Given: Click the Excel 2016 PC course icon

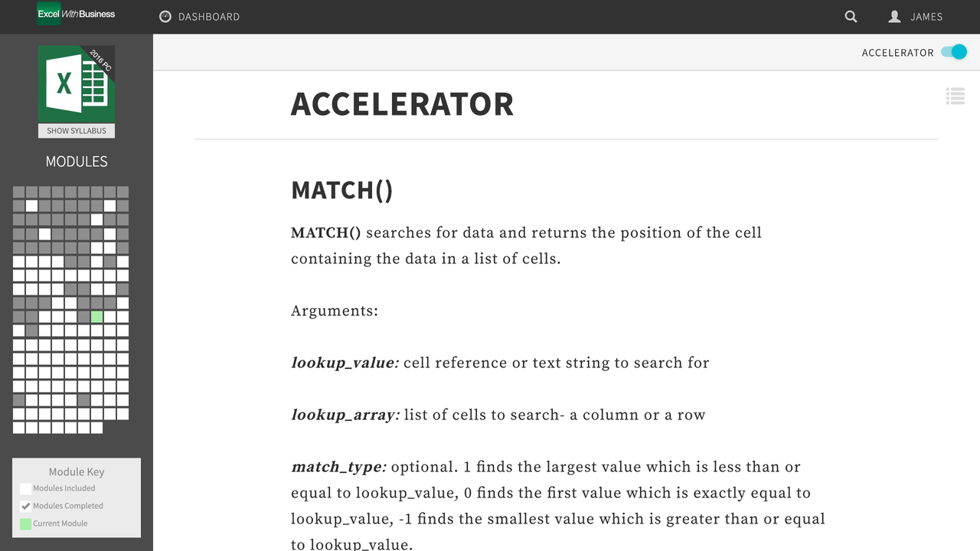Looking at the screenshot, I should point(77,84).
